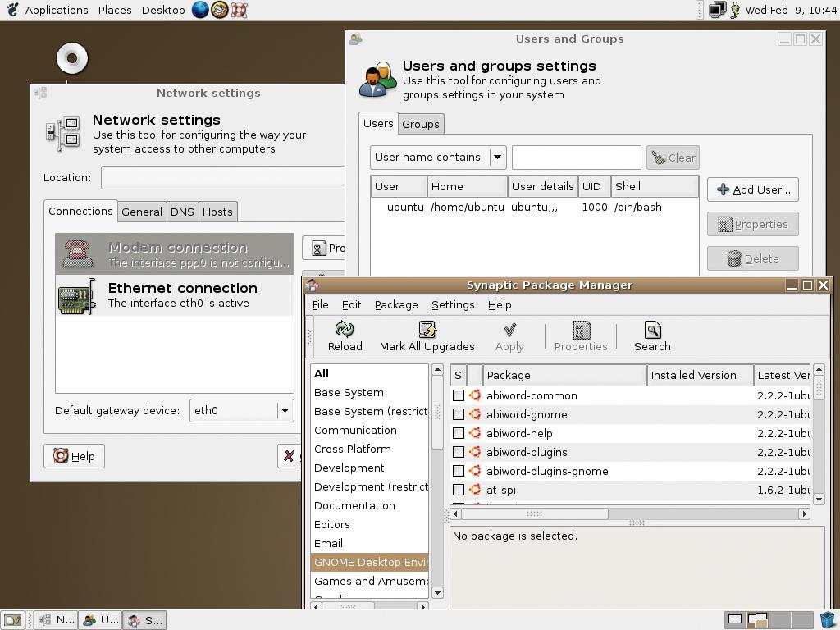
Task: Switch to the DNS tab in Network settings
Action: tap(182, 212)
